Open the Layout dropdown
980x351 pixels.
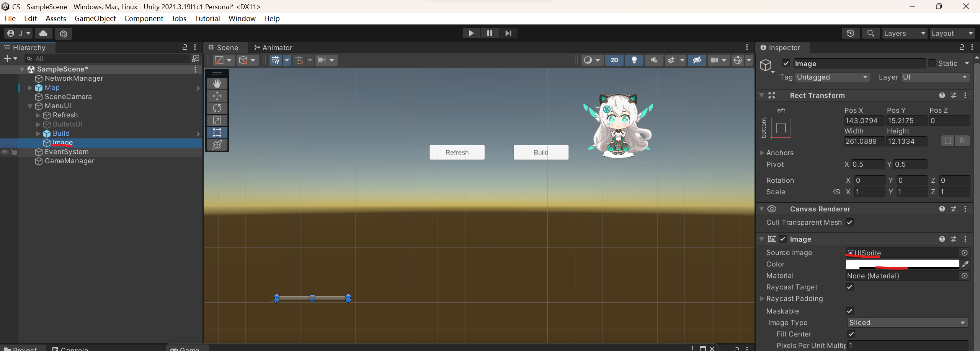952,33
